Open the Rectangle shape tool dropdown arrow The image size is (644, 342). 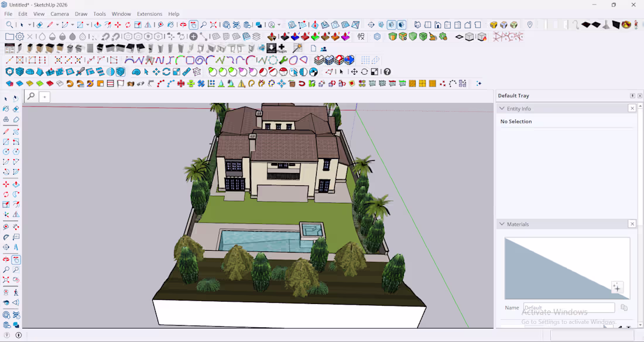click(x=87, y=25)
